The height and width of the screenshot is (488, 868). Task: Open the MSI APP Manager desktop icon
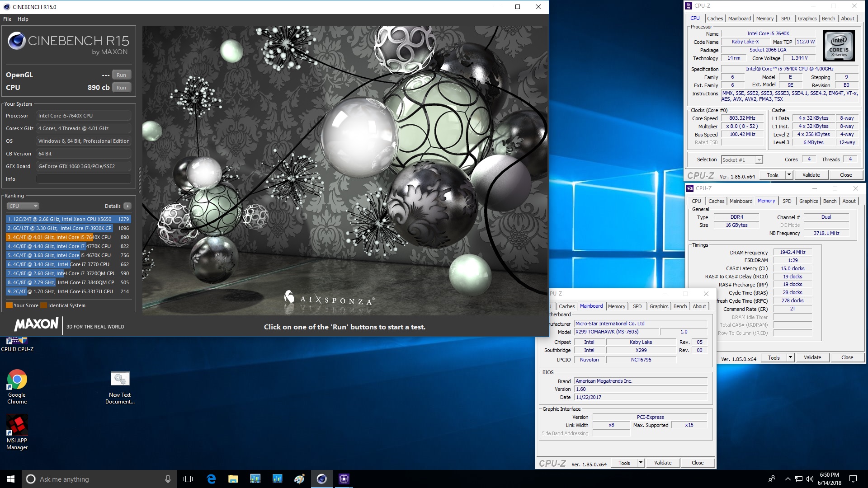pos(17,432)
